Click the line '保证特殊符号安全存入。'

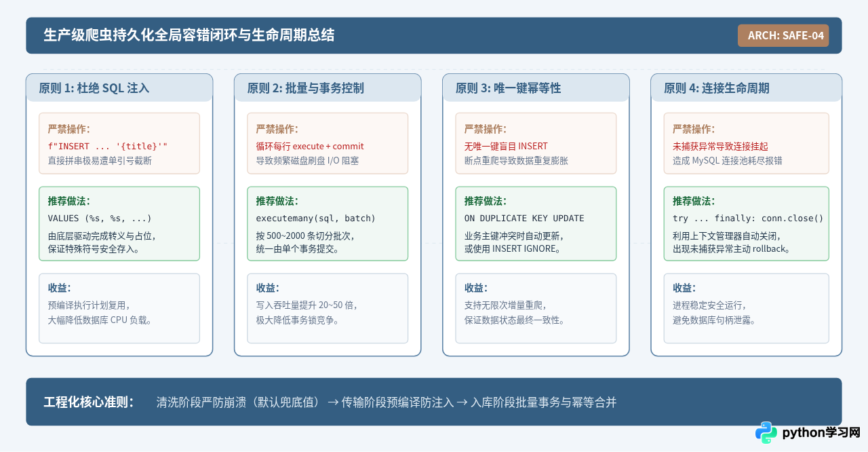94,249
